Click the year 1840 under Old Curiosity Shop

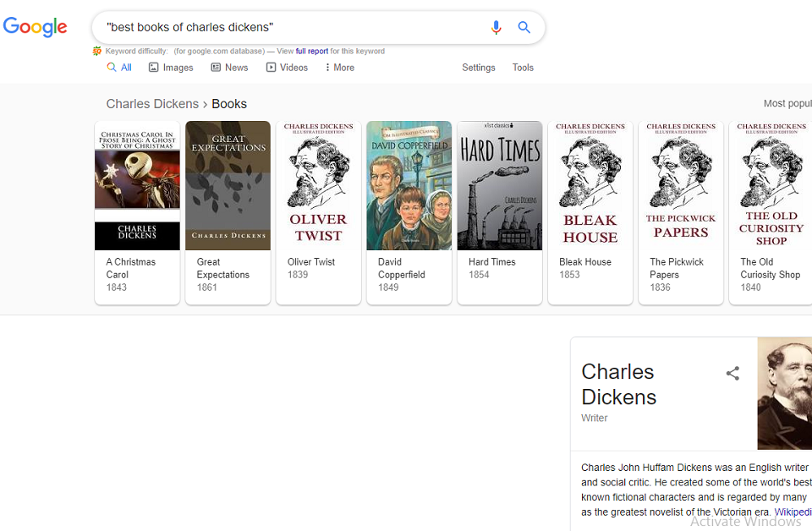pyautogui.click(x=751, y=287)
